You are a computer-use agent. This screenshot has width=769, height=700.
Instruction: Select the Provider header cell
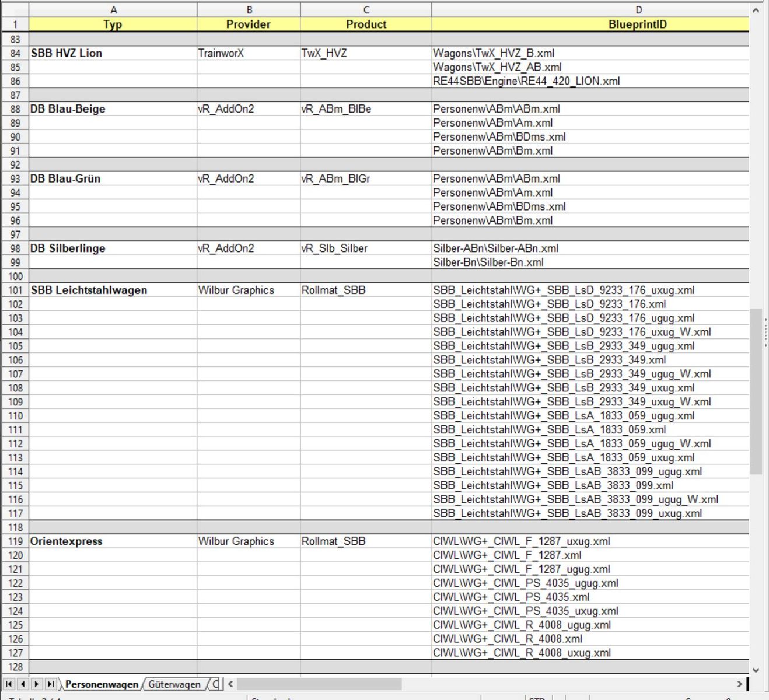coord(249,24)
